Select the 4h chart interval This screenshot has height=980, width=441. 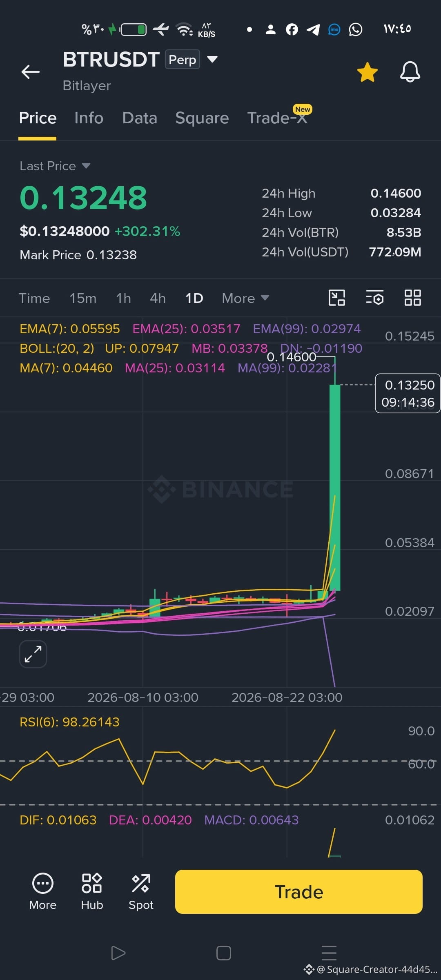(x=158, y=298)
